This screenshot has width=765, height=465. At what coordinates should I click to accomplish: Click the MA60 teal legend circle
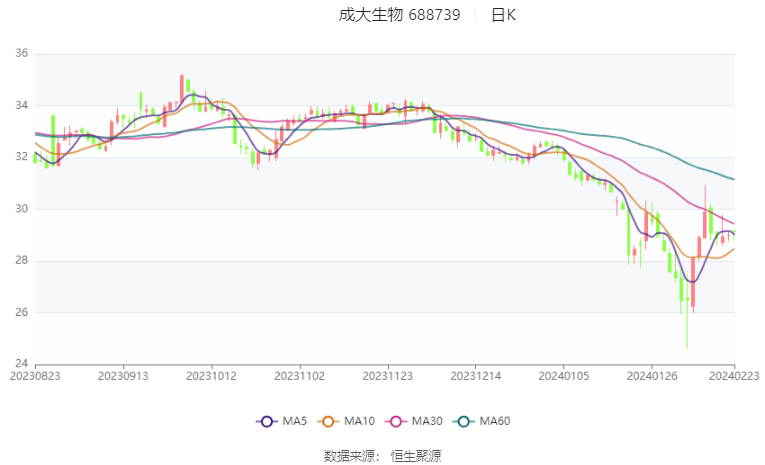coord(464,422)
